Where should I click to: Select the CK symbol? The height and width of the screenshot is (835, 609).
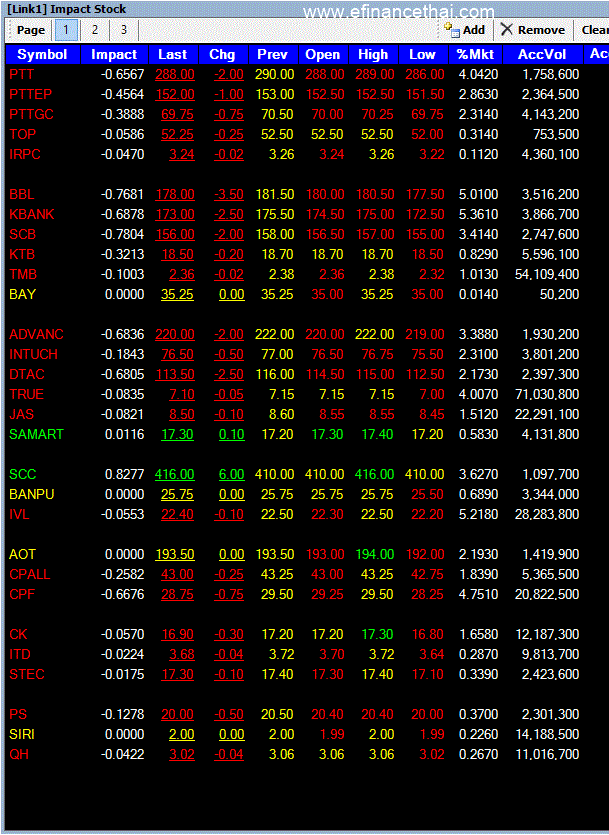[18, 634]
